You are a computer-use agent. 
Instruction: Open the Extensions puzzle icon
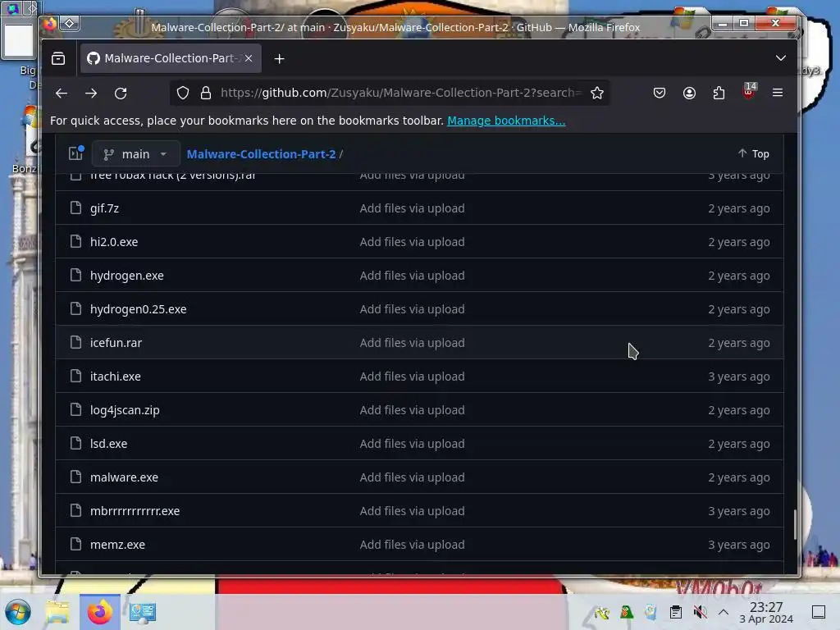[x=719, y=94]
